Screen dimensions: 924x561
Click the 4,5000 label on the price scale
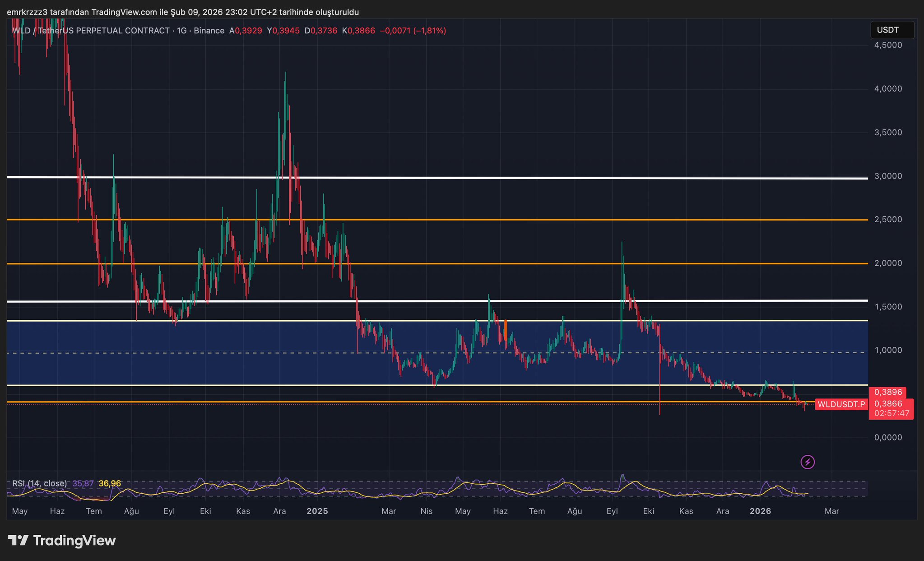888,45
